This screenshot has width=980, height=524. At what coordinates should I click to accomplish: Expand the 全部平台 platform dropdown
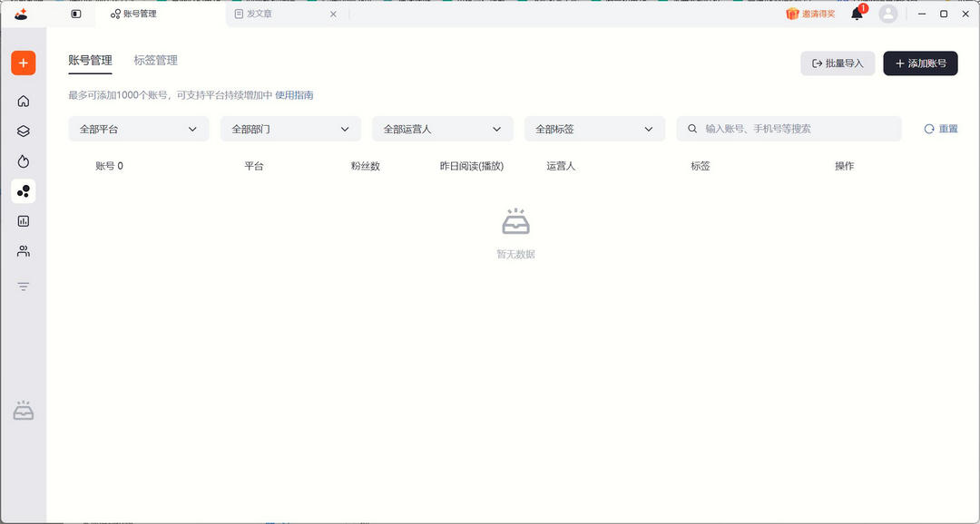point(138,129)
